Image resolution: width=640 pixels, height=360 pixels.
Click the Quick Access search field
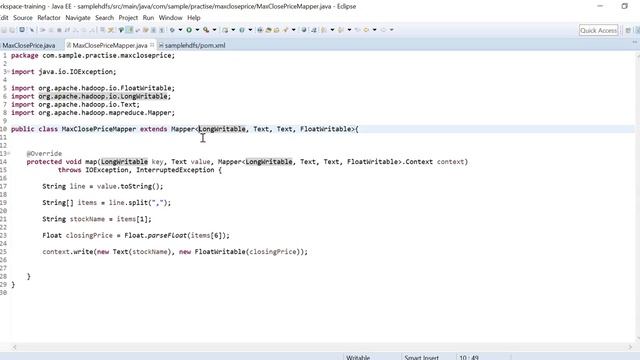(598, 30)
